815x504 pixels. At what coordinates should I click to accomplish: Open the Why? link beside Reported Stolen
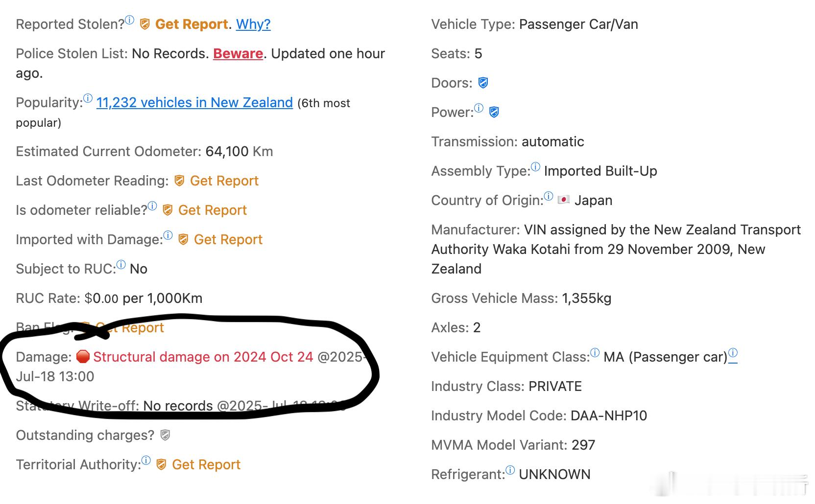[x=253, y=24]
